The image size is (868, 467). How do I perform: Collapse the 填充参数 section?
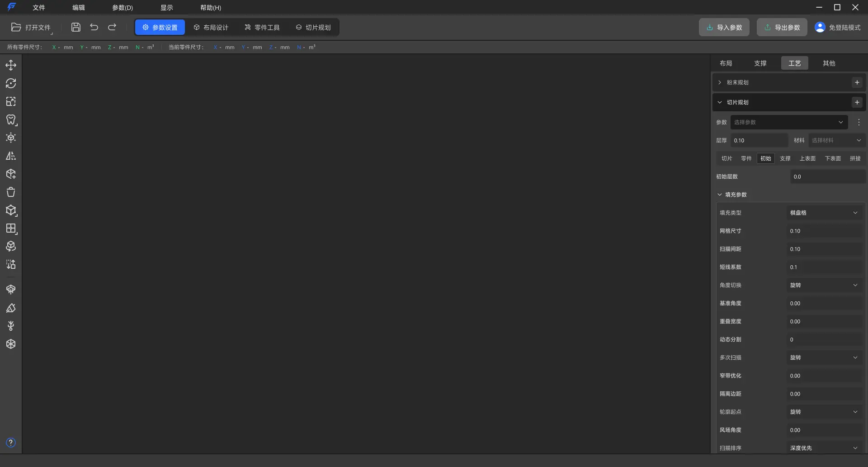[x=720, y=195]
